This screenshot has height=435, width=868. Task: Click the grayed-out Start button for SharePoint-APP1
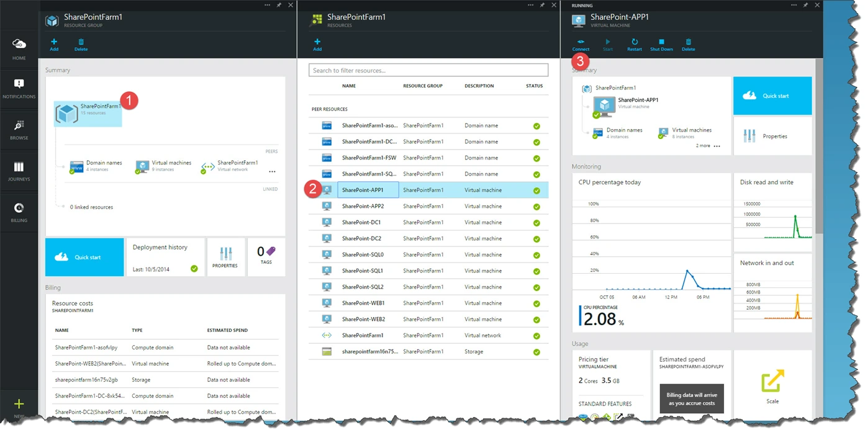608,45
